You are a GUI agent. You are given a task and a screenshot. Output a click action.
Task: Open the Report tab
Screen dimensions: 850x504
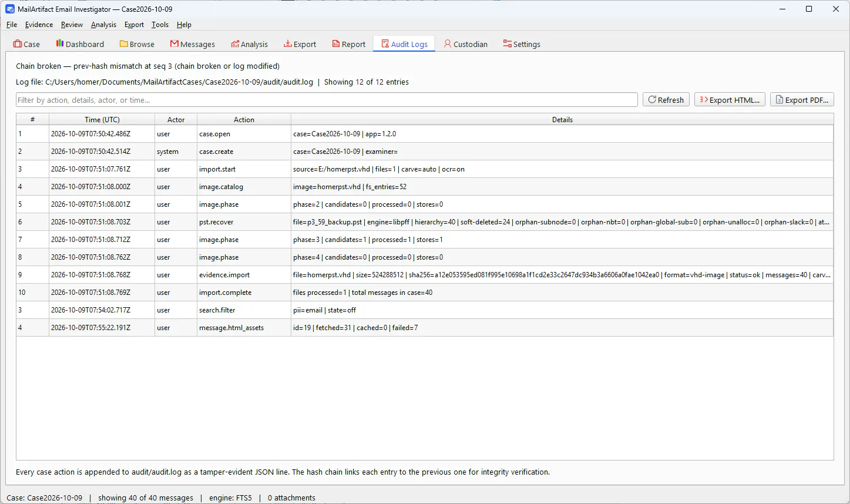(x=349, y=44)
